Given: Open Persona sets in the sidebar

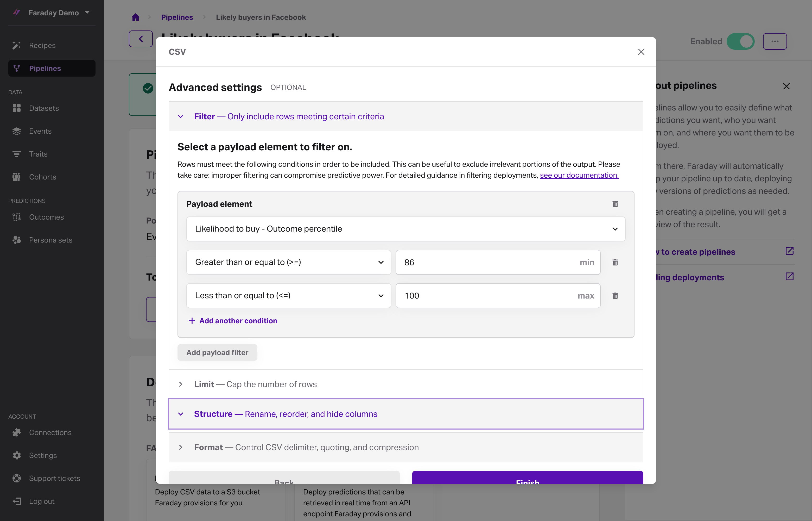Looking at the screenshot, I should pyautogui.click(x=52, y=240).
